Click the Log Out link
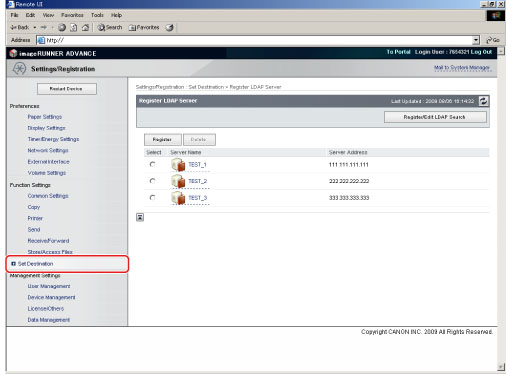The height and width of the screenshot is (374, 506). [x=481, y=52]
